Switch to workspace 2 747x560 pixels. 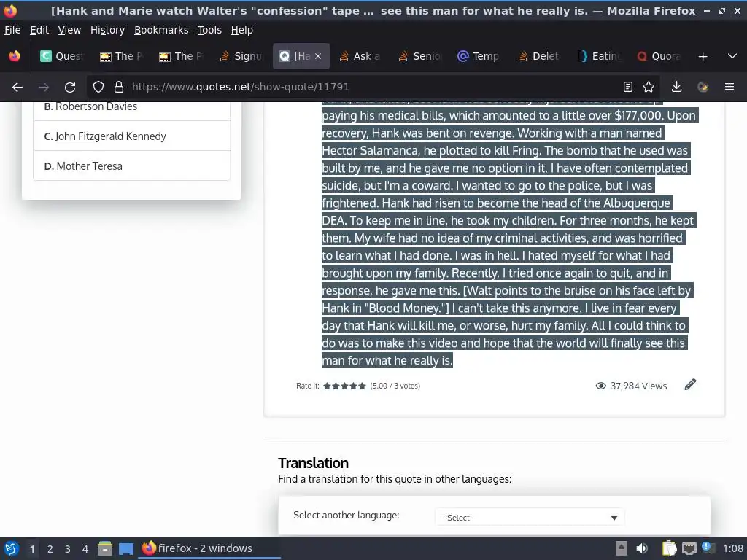pyautogui.click(x=50, y=549)
